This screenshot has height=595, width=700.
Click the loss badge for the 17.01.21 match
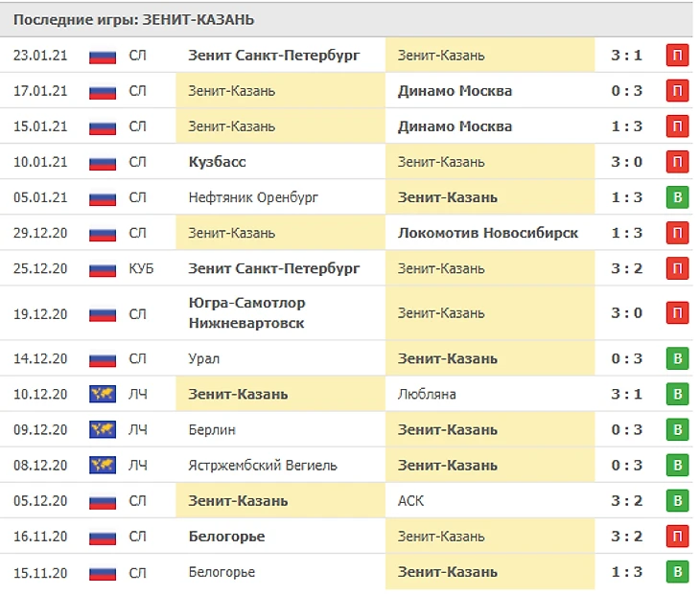click(677, 91)
